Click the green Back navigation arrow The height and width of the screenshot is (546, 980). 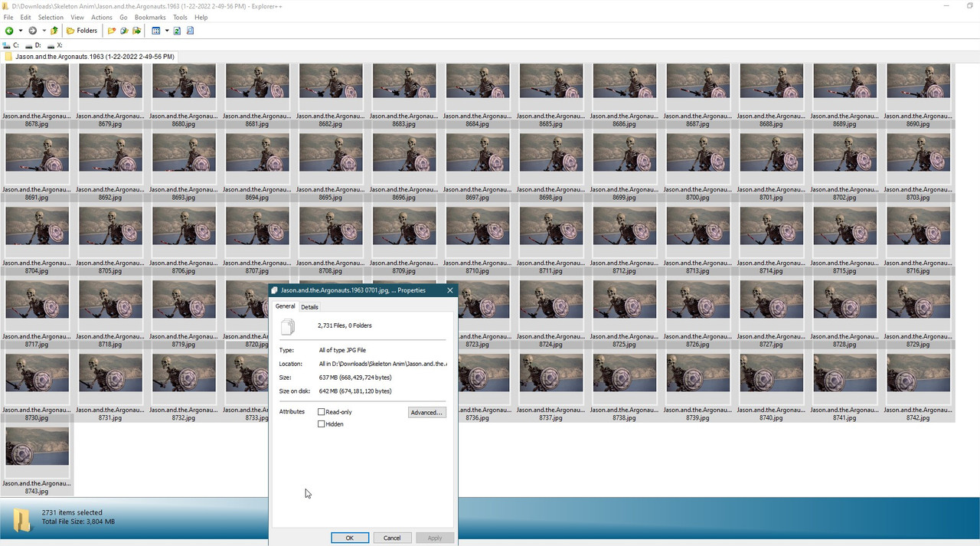pyautogui.click(x=9, y=31)
